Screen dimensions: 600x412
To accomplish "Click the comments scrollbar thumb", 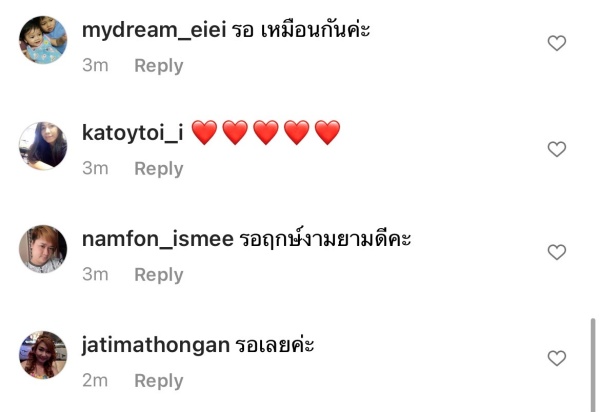I will tap(593, 365).
